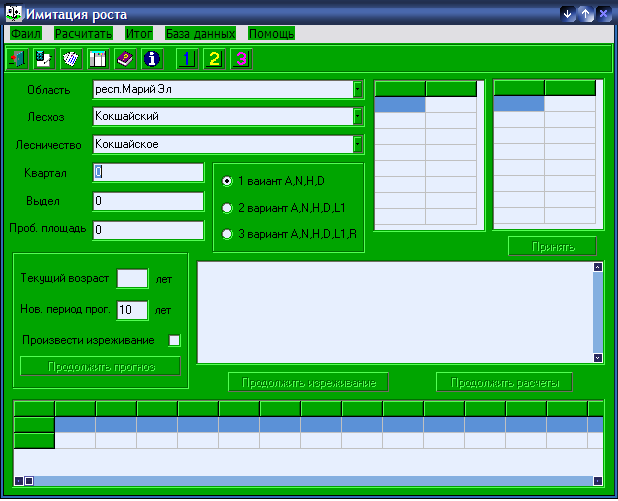Click the blue number 1 toolbar button
Screen dimensions: 618x501
(187, 59)
